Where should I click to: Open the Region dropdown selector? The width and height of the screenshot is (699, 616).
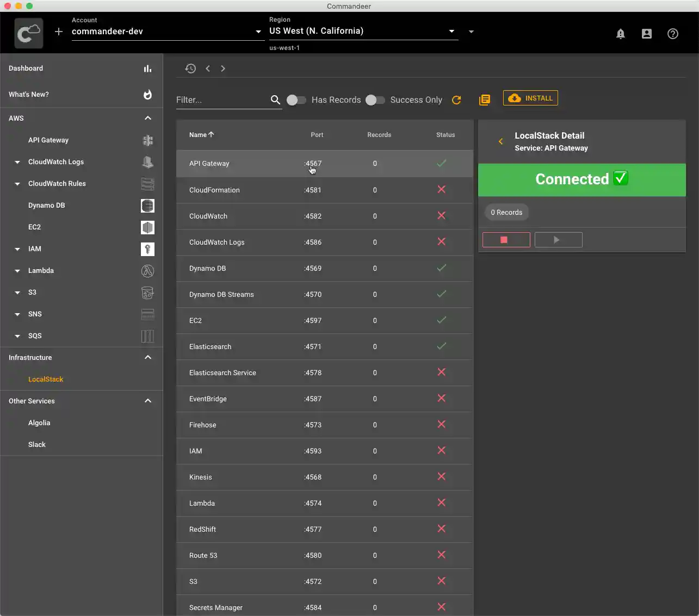pos(362,31)
